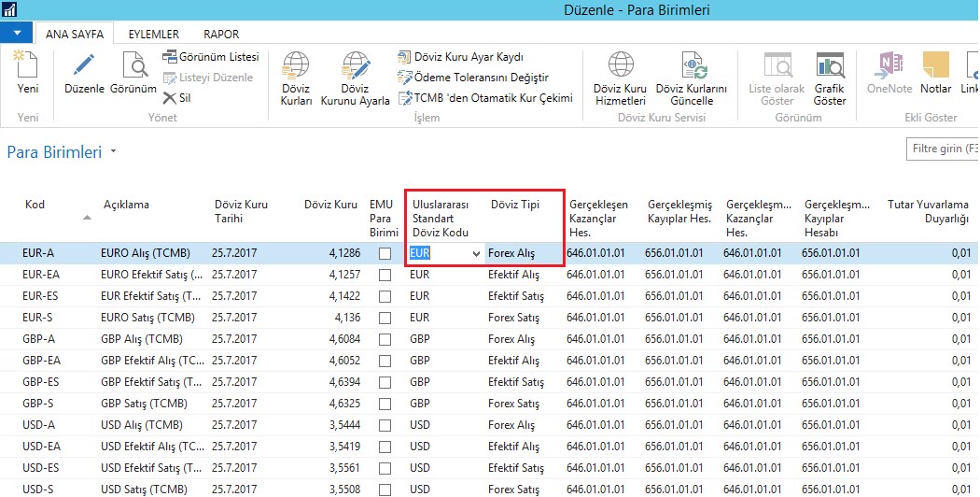Toggle EMU checkbox for GBP-ES row
980x497 pixels.
click(385, 382)
